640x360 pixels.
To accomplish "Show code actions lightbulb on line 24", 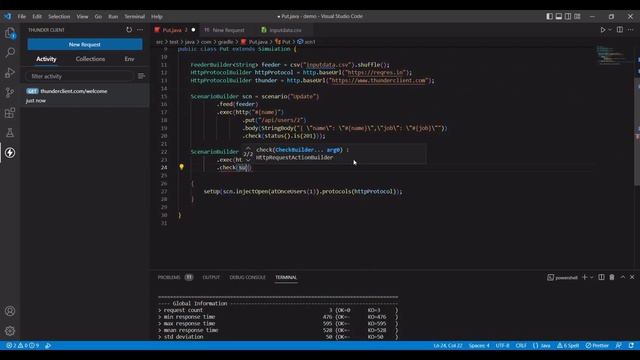I will tap(182, 167).
